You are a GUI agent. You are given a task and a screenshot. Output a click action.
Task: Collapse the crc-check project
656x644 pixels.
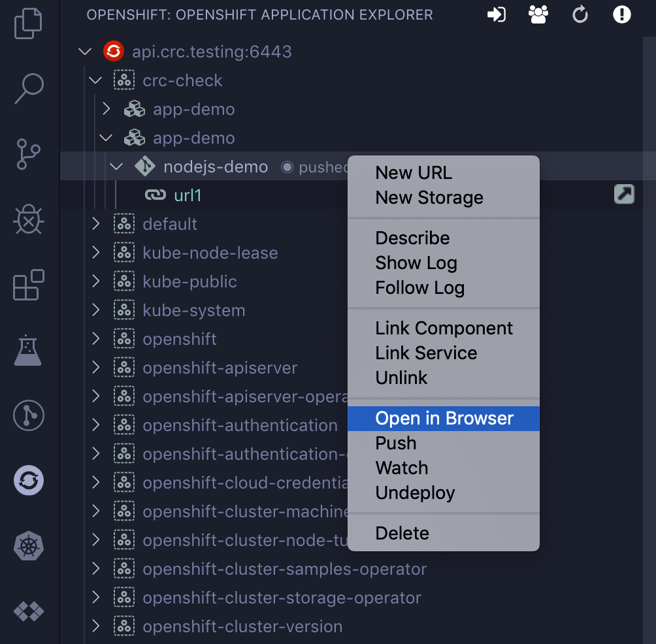[95, 80]
